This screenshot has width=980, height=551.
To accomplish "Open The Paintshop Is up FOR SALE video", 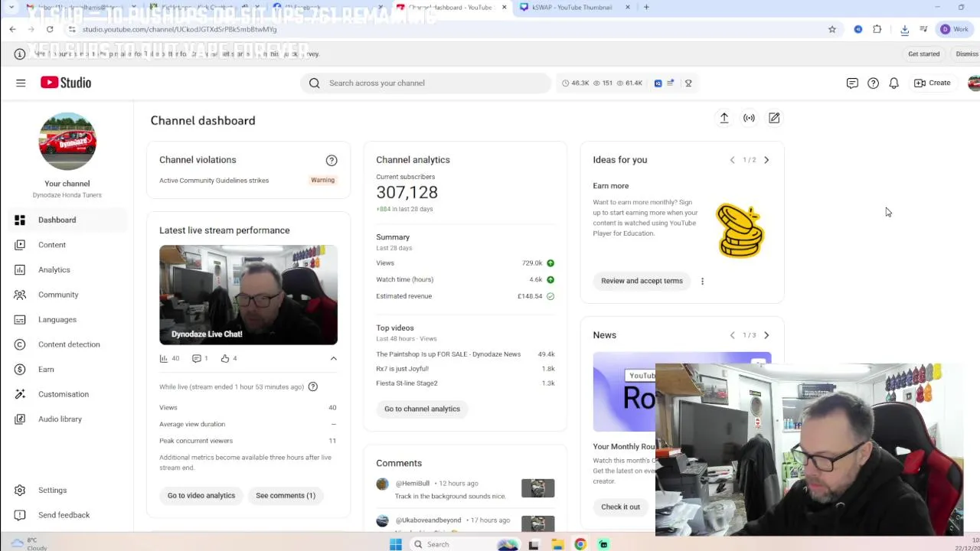I will pyautogui.click(x=448, y=354).
